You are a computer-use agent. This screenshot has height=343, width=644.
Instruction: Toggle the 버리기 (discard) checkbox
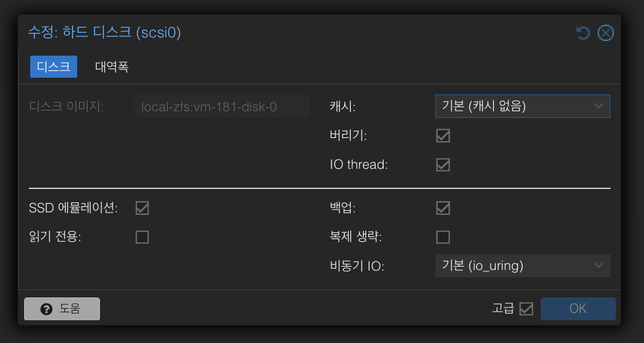[x=443, y=136]
